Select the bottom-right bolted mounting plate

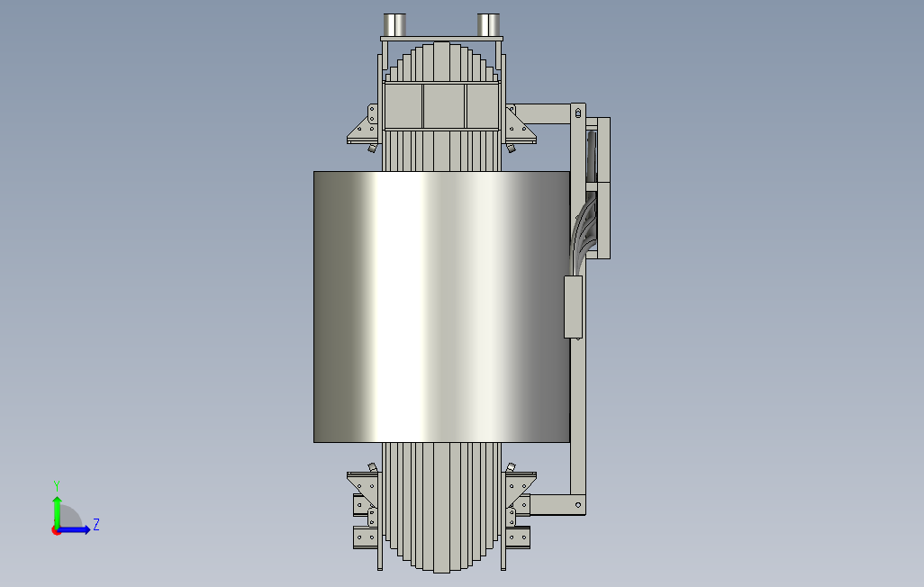click(518, 537)
